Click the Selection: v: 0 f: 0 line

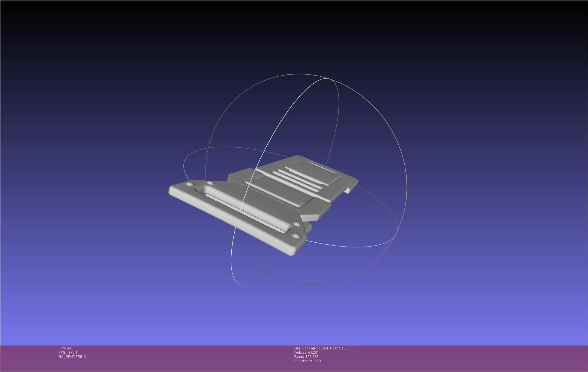pyautogui.click(x=307, y=361)
